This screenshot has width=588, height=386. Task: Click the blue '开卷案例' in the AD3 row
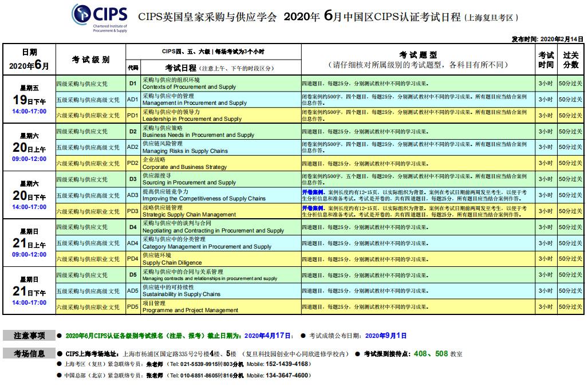coord(313,192)
